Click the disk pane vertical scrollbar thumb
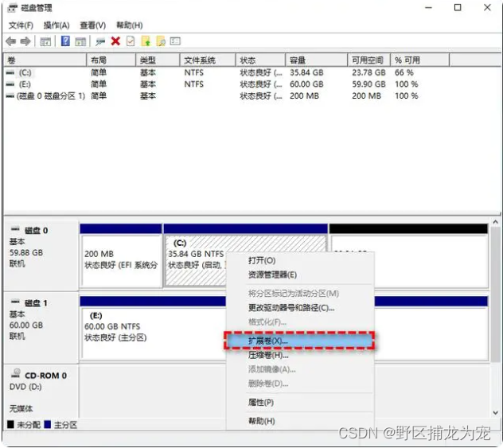Image resolution: width=503 pixels, height=448 pixels. [x=495, y=294]
